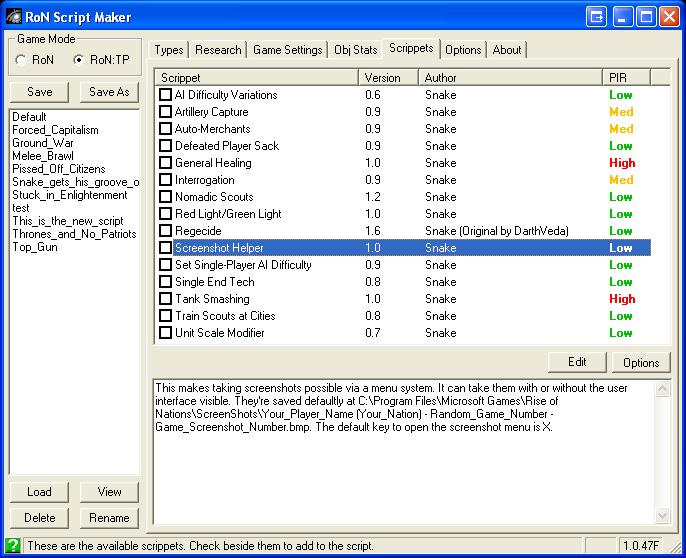Tick the Tank Smashing checkbox

(x=166, y=299)
